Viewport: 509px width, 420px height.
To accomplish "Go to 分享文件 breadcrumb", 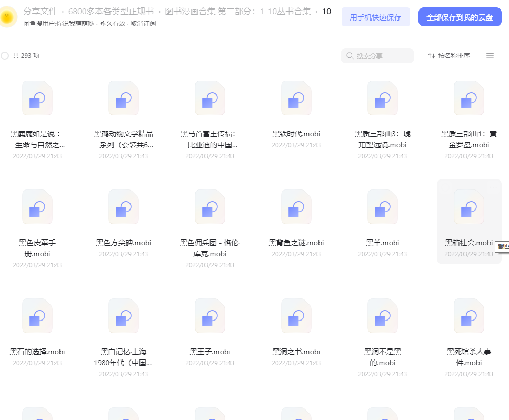I will 40,12.
